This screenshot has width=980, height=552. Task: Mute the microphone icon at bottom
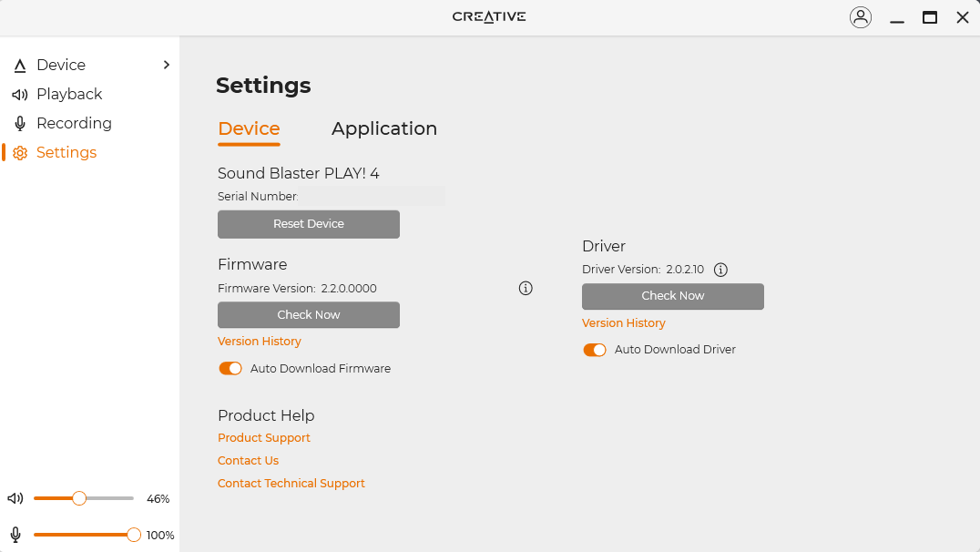point(15,535)
